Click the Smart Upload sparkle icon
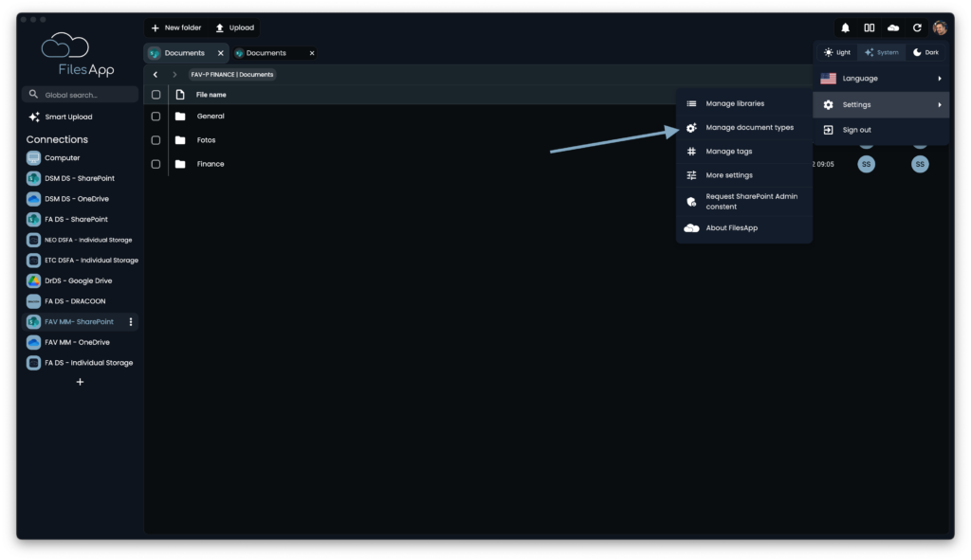The height and width of the screenshot is (560, 971). coord(34,117)
